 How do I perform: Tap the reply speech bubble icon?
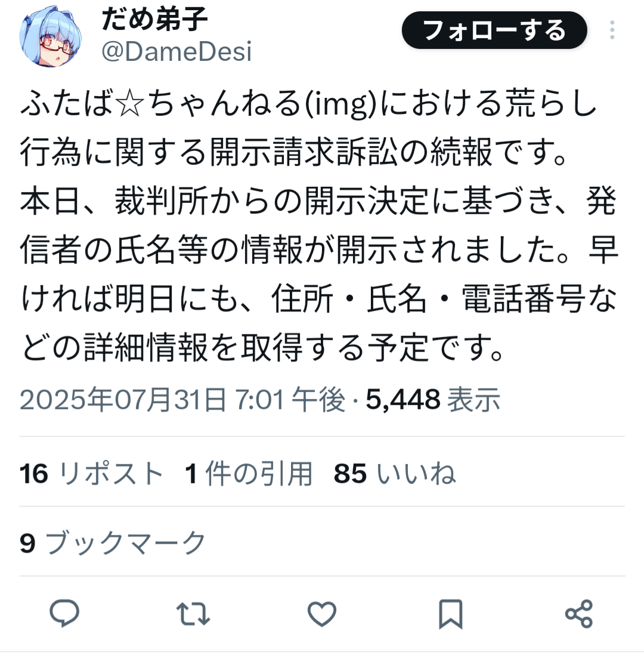[x=64, y=614]
